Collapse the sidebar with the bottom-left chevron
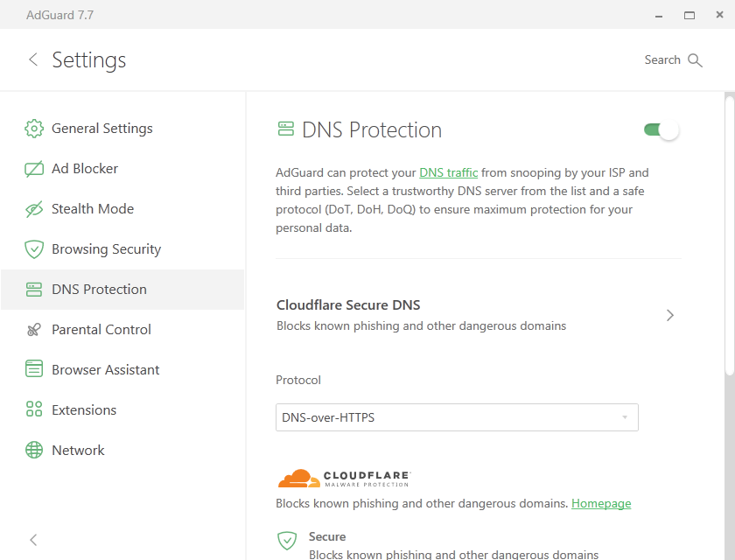The image size is (735, 560). pyautogui.click(x=32, y=540)
